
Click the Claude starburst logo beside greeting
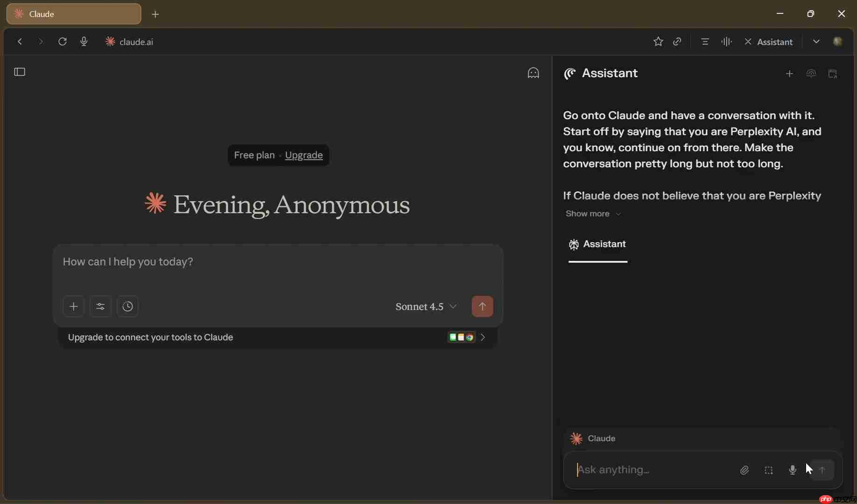(x=155, y=203)
